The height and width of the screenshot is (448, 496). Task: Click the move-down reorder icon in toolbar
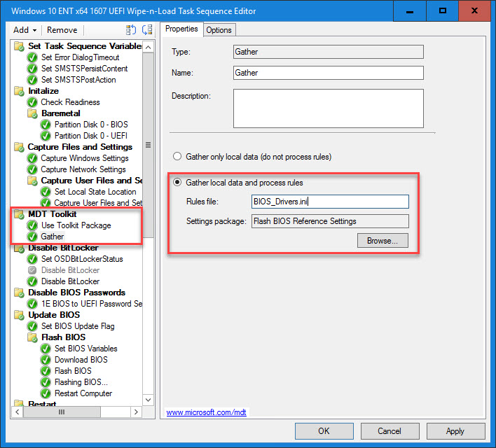click(146, 30)
